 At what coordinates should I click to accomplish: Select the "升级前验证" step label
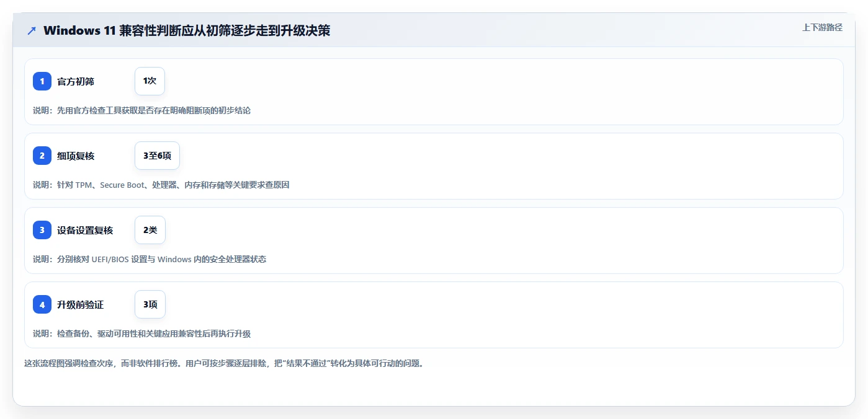(81, 304)
